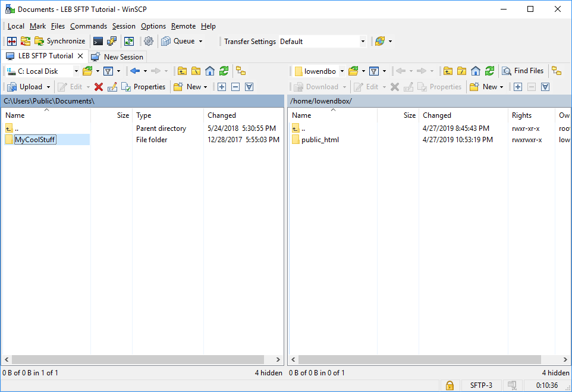Select files plus icon in local panel
The height and width of the screenshot is (392, 572).
pos(222,87)
